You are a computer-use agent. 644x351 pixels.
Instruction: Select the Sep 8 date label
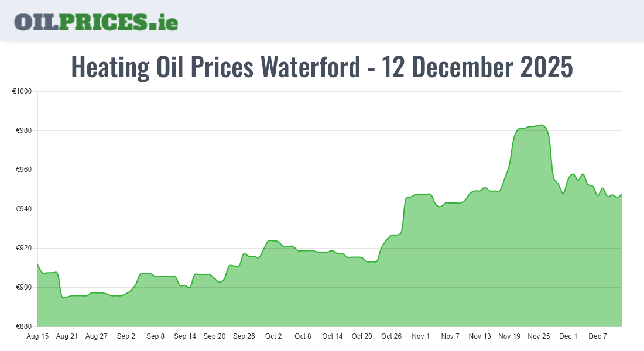[156, 336]
